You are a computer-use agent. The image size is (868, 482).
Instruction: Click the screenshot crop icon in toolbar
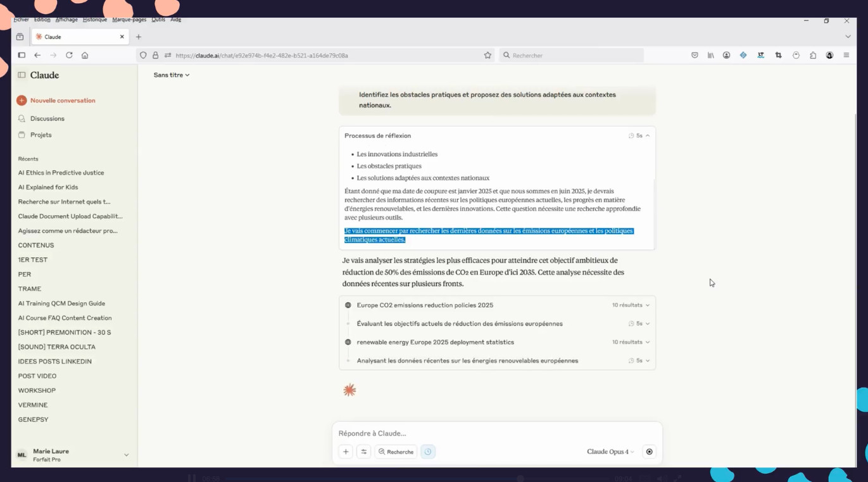pos(778,56)
